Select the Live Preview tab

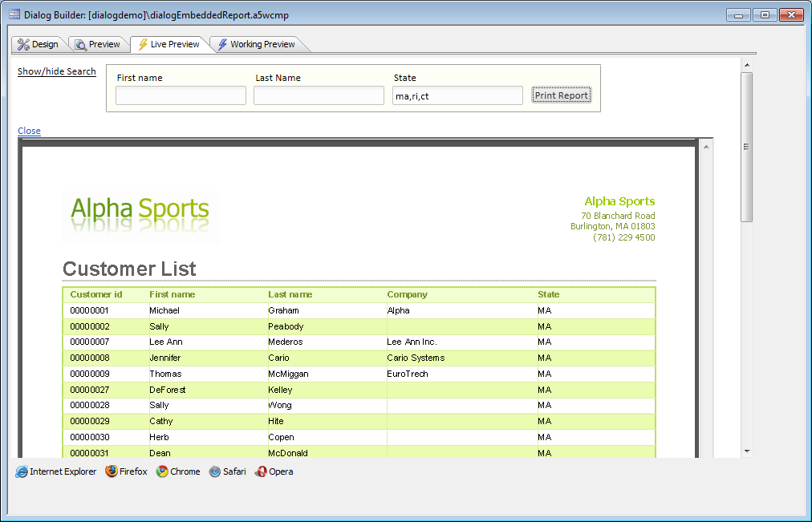(168, 44)
